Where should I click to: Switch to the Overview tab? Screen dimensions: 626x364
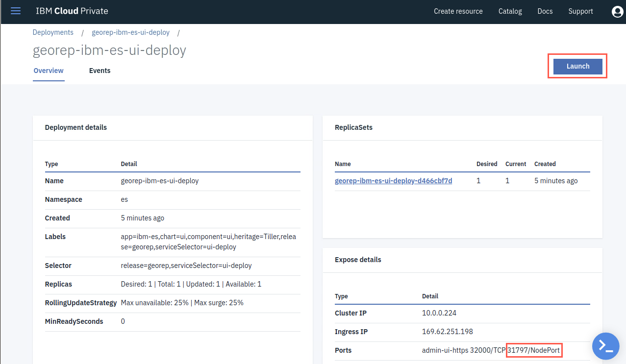(x=49, y=71)
